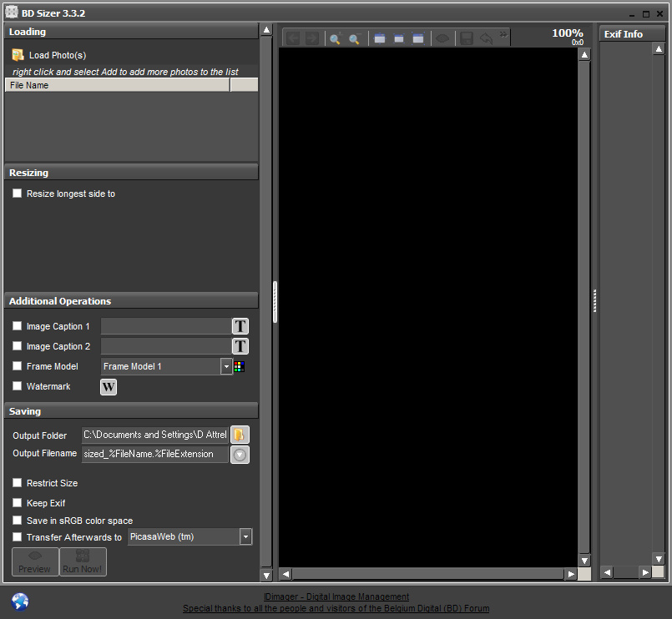Open text settings for Image Caption 2
Viewport: 672px width, 619px height.
(240, 346)
